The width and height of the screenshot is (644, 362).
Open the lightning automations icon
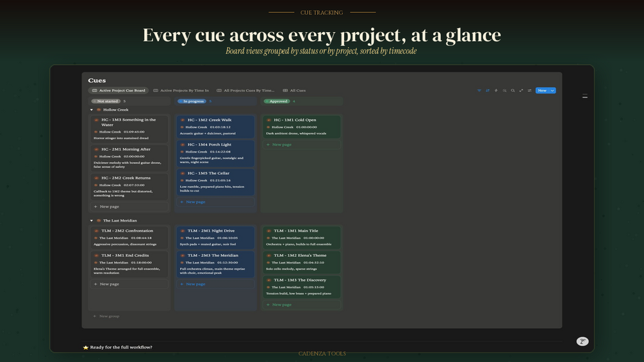[x=496, y=90]
